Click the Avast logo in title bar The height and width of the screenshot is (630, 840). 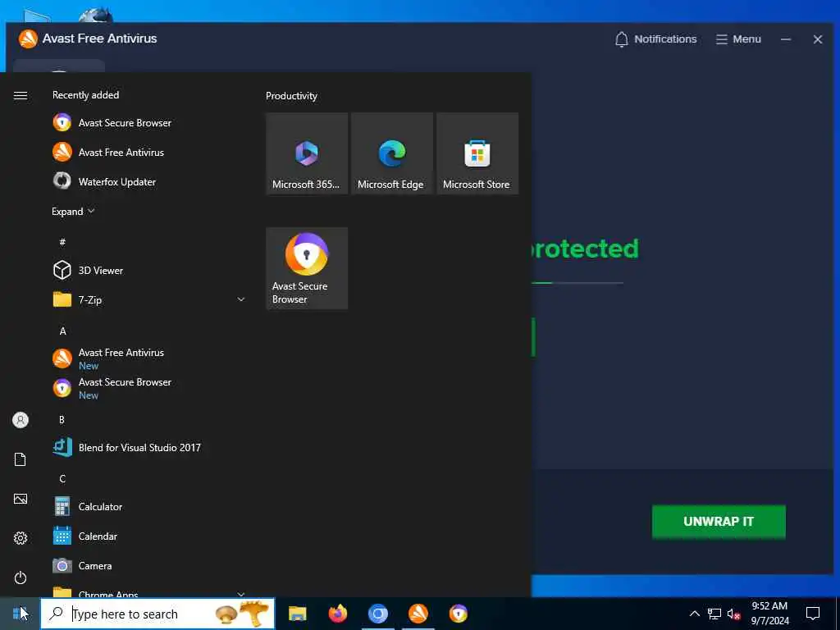[28, 39]
